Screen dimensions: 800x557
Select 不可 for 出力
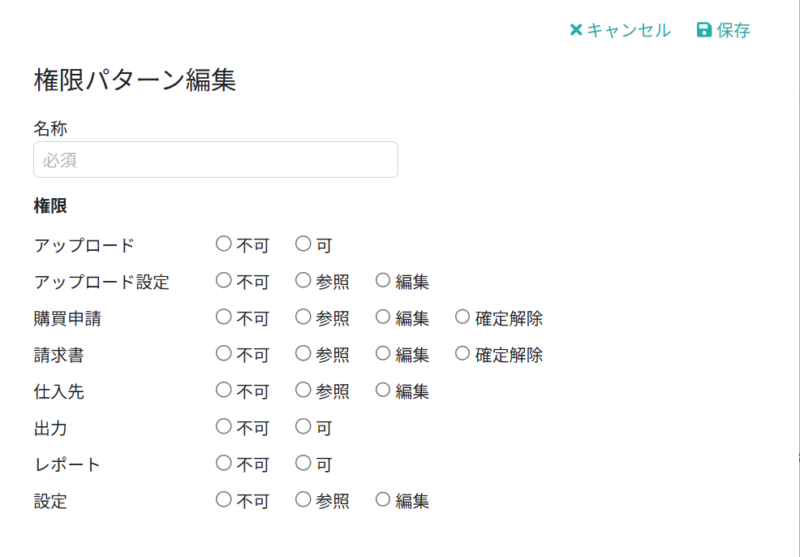(223, 426)
